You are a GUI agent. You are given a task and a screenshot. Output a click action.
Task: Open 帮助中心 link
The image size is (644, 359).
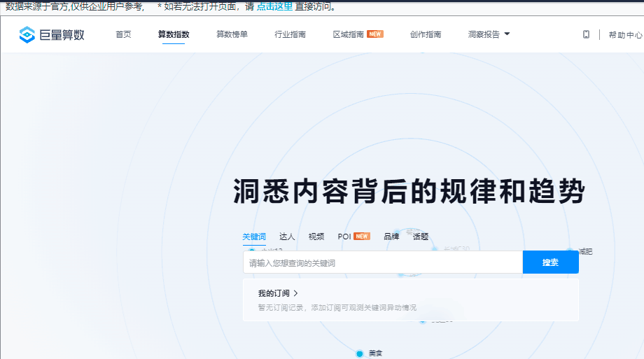(626, 35)
